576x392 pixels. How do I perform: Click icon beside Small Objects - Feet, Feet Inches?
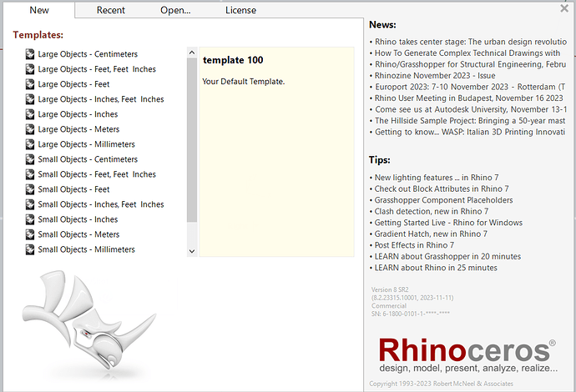point(30,174)
